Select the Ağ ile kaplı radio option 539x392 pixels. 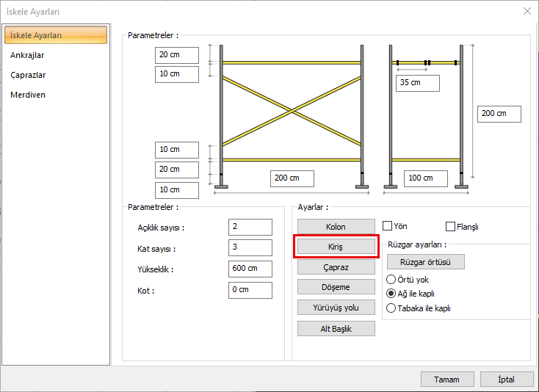391,294
